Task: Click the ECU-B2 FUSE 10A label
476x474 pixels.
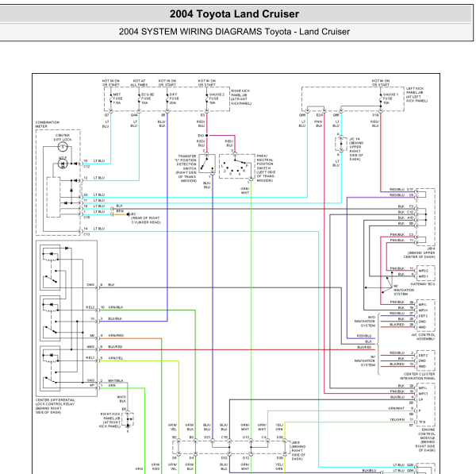Action: point(148,98)
